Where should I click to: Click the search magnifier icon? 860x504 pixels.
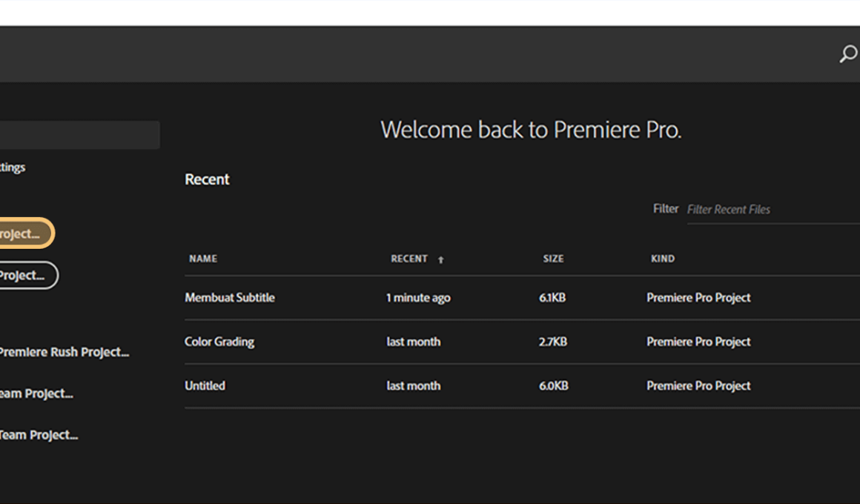848,54
